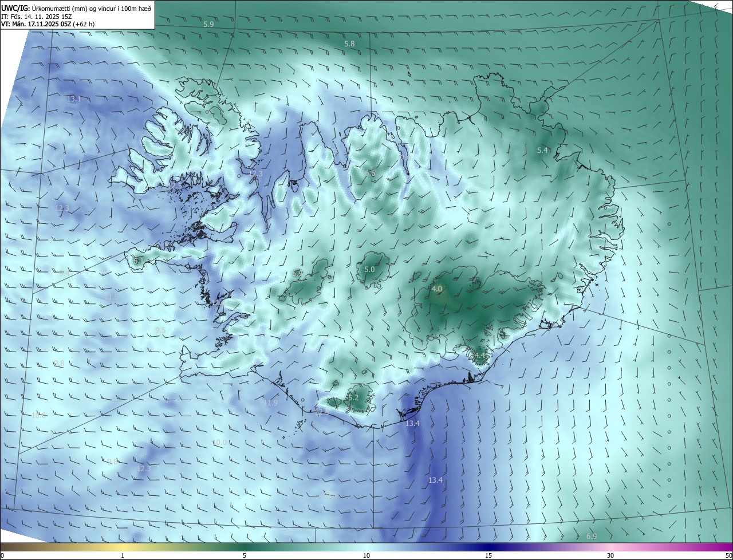Click the 30 tick on the color scale
The height and width of the screenshot is (560, 733).
610,555
